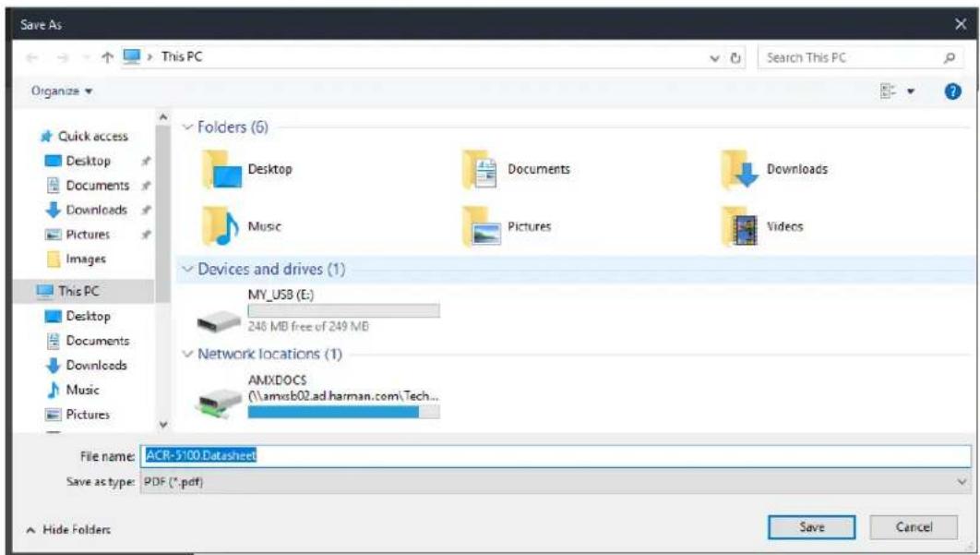The height and width of the screenshot is (555, 980).
Task: Open the Documents folder in main pane
Action: (x=516, y=169)
